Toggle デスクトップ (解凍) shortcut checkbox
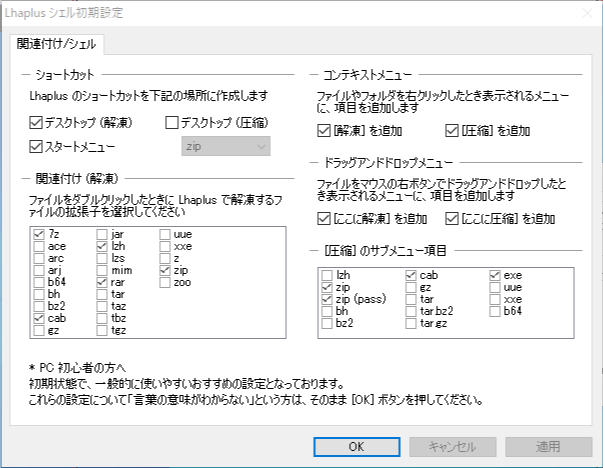Screen dimensions: 603x468 [36, 123]
